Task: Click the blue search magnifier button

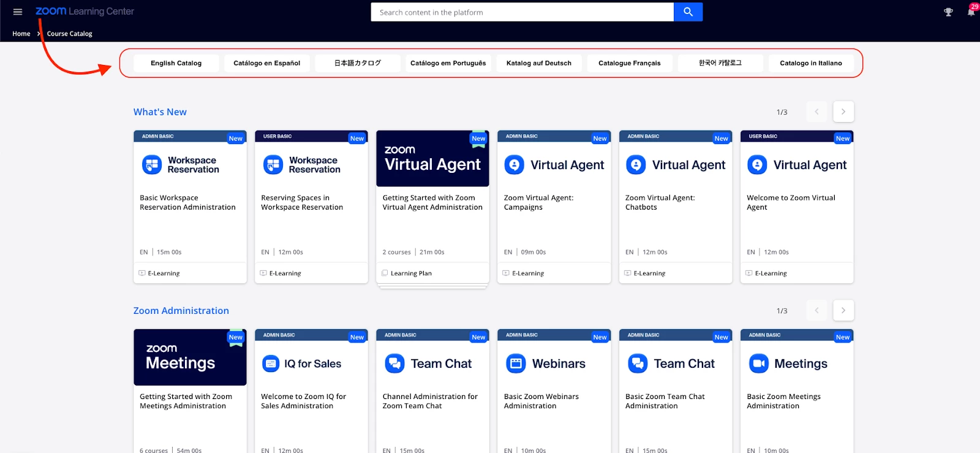Action: [688, 12]
